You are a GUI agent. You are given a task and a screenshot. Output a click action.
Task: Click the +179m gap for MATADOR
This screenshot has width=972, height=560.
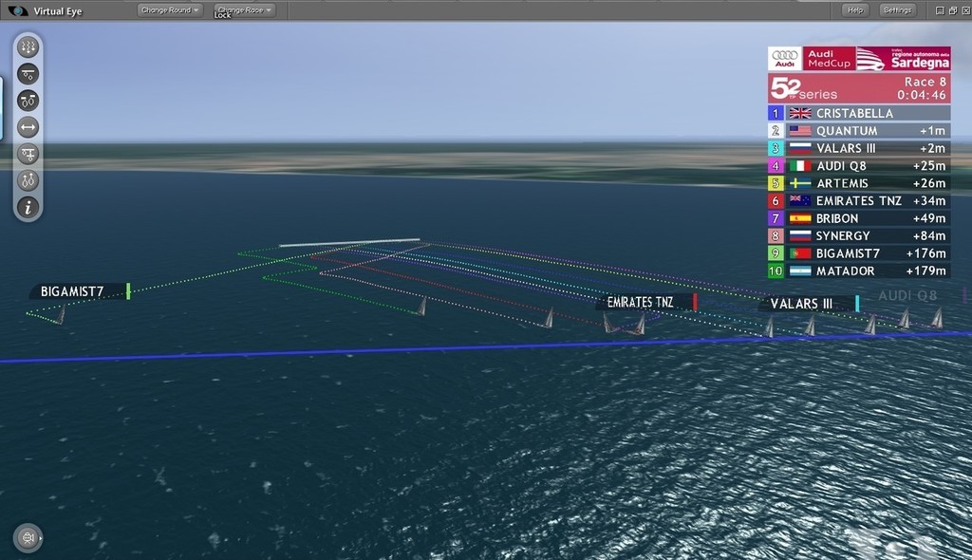click(x=926, y=271)
